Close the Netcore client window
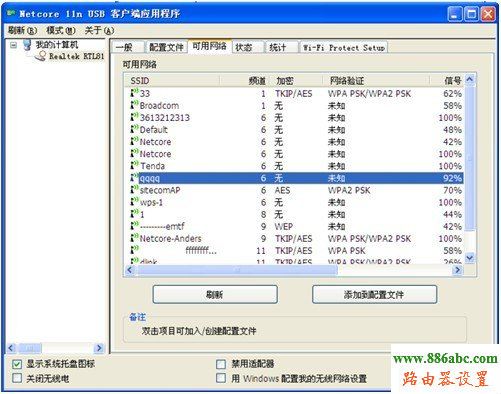Viewport: 501px width, 394px height. click(x=488, y=14)
